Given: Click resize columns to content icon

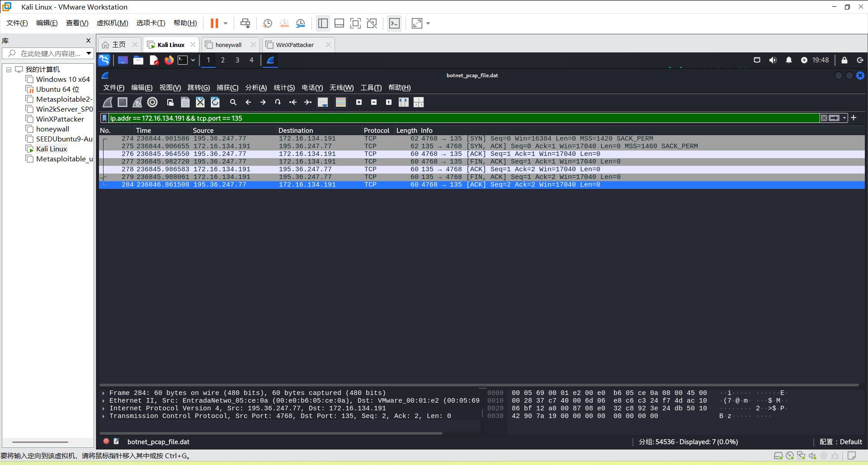Looking at the screenshot, I should click(404, 103).
